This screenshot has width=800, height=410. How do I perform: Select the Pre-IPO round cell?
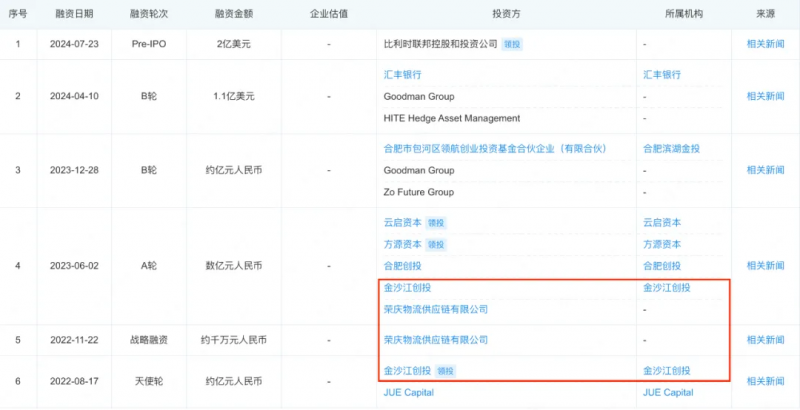[149, 44]
